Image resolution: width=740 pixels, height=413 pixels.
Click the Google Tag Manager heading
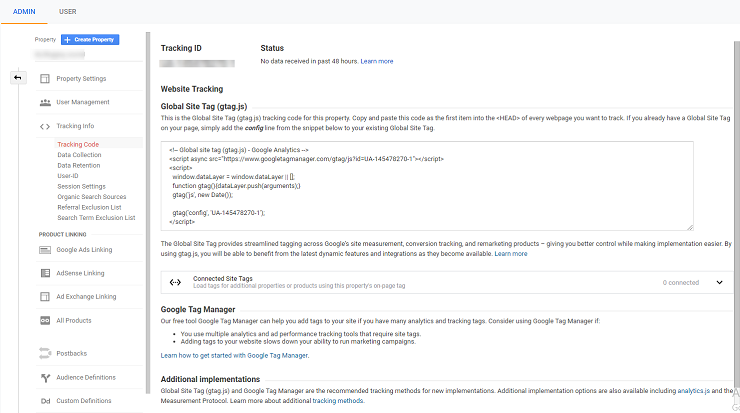tap(198, 310)
